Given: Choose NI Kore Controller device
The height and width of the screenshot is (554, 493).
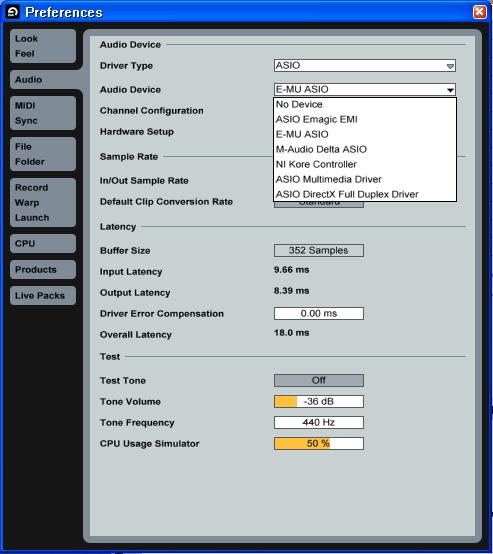Looking at the screenshot, I should point(365,164).
